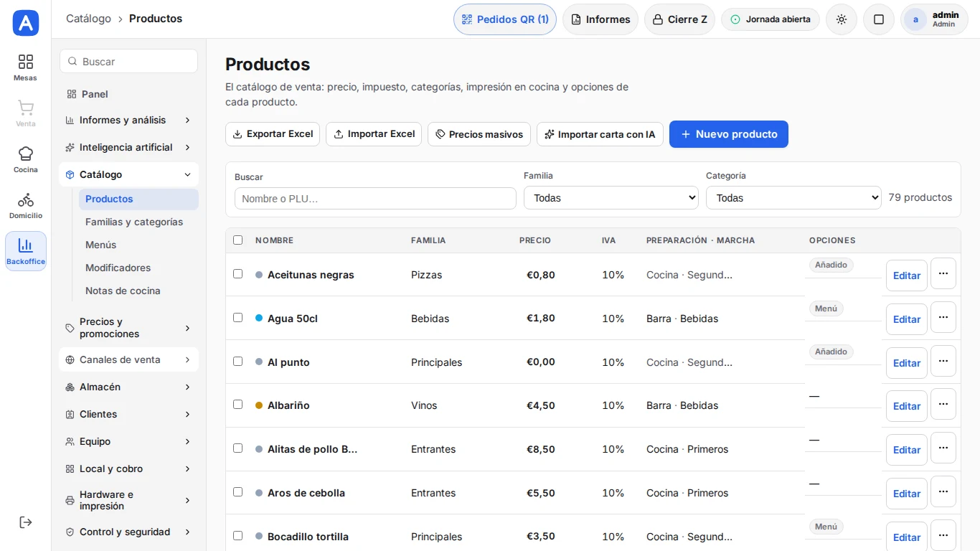Expand Informes y análisis section

(128, 120)
